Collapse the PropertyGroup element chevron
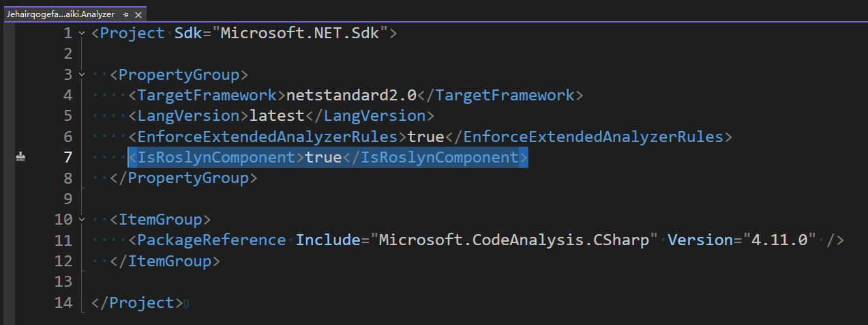 tap(83, 74)
